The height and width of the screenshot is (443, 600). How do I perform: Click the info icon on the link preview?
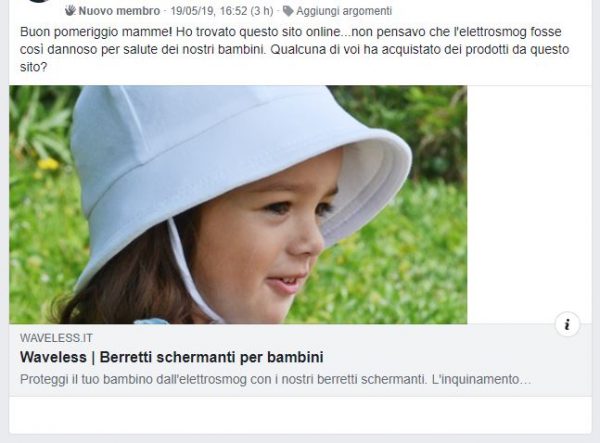[x=567, y=324]
